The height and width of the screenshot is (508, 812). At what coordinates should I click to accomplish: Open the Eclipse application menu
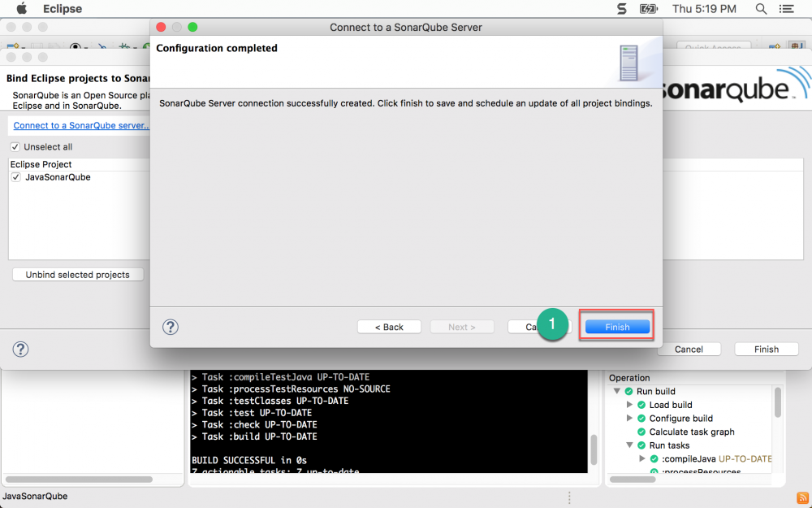point(63,9)
